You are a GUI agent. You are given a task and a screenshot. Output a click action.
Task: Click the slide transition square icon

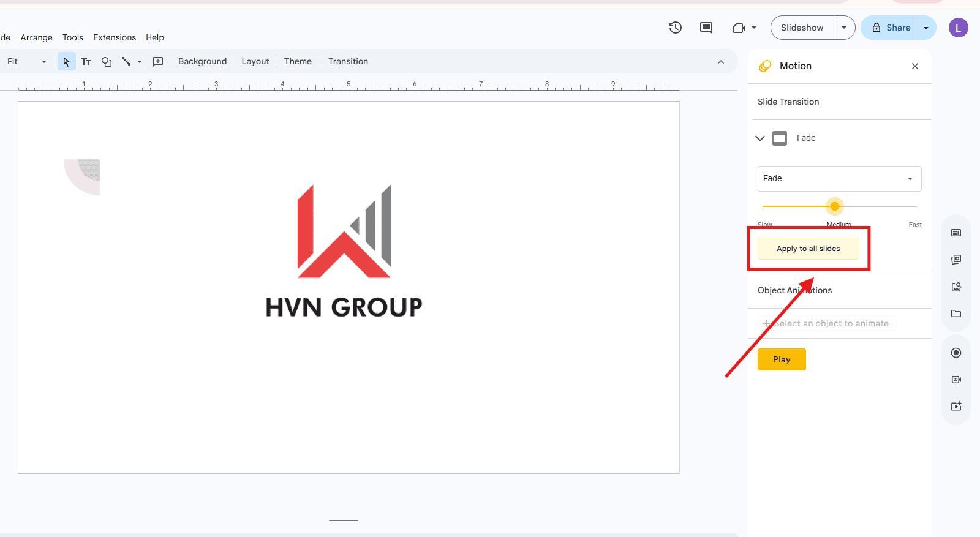pyautogui.click(x=780, y=138)
